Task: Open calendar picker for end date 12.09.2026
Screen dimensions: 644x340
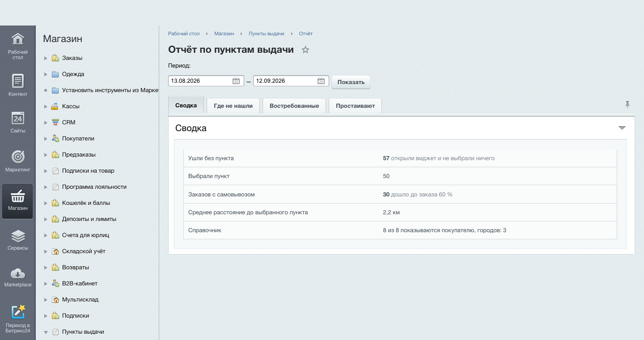Action: 321,81
